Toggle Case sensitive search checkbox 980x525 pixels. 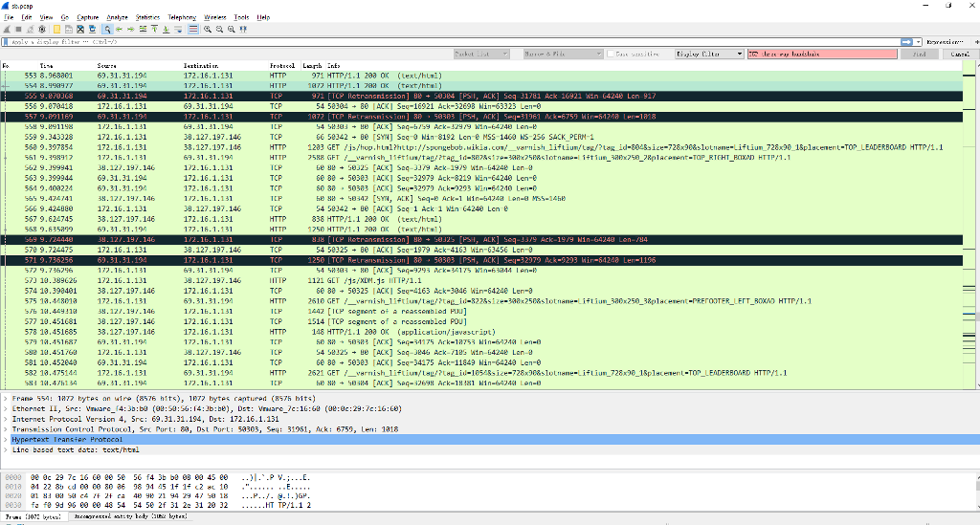coord(611,55)
